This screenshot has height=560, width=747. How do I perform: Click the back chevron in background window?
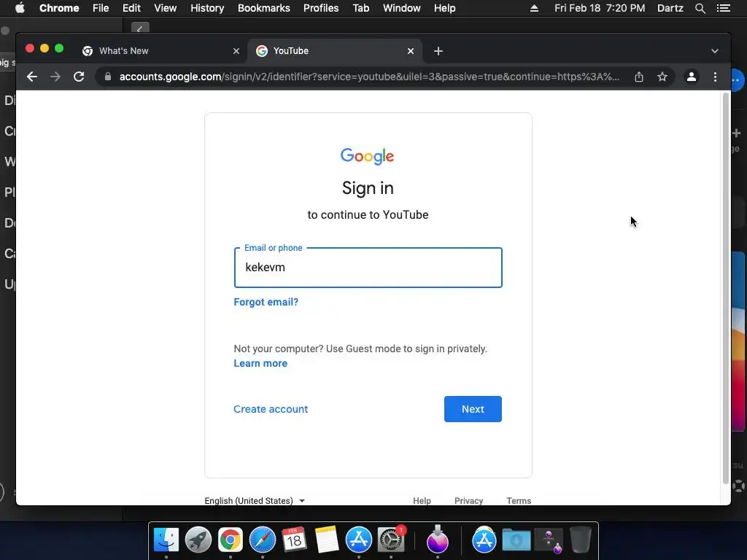[x=140, y=28]
